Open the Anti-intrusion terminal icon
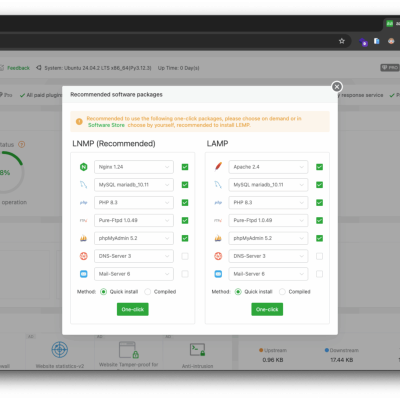This screenshot has height=400, width=400. [197, 350]
